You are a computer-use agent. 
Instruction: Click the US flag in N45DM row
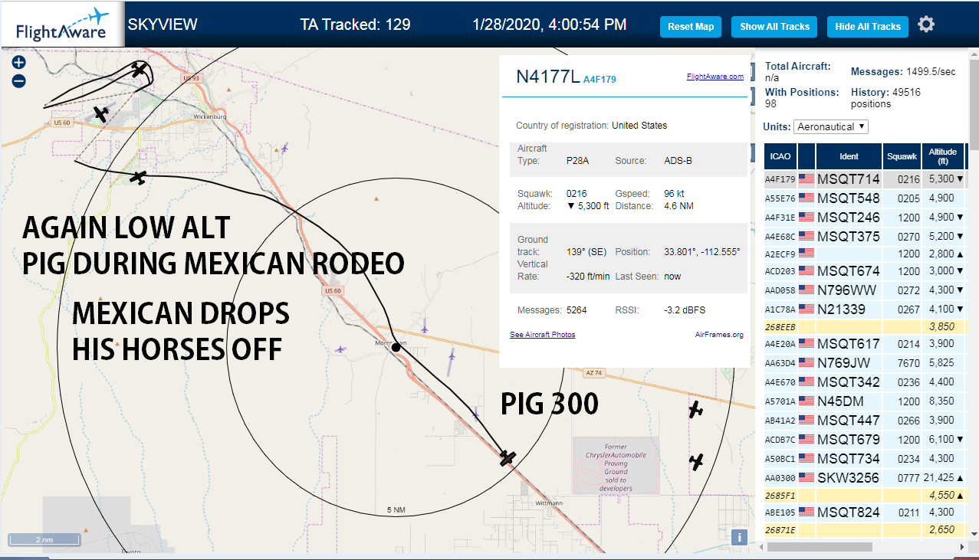click(x=807, y=401)
